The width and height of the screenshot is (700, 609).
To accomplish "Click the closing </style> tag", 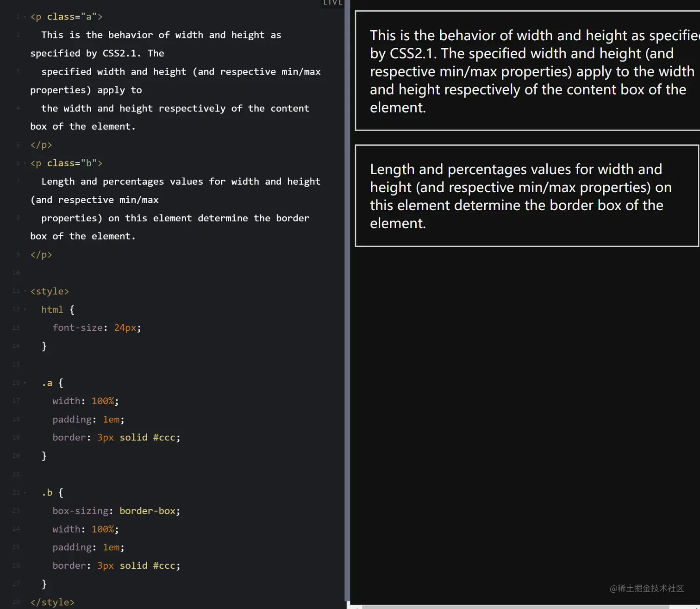I will tap(52, 602).
